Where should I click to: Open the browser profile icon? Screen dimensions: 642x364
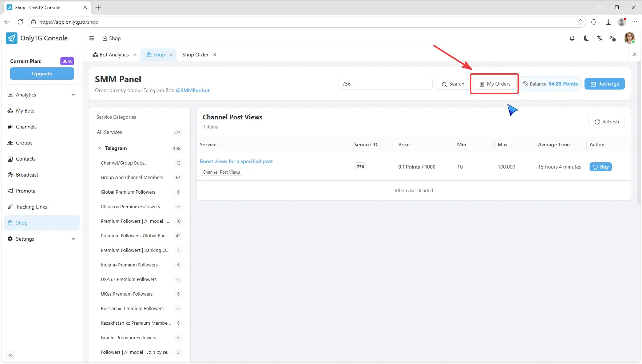click(x=622, y=22)
